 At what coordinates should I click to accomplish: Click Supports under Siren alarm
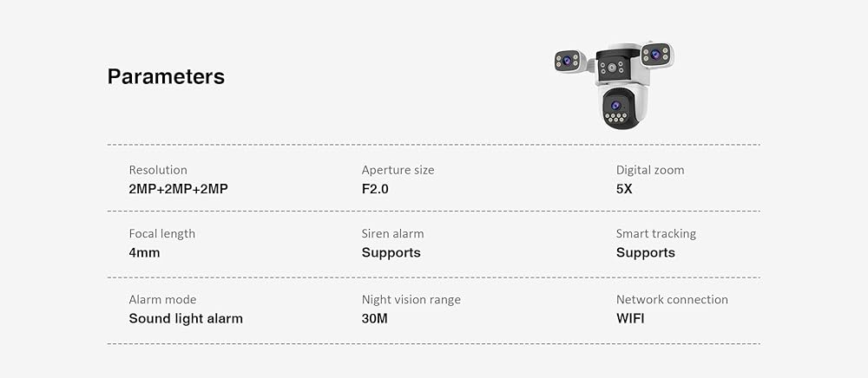[x=391, y=253]
